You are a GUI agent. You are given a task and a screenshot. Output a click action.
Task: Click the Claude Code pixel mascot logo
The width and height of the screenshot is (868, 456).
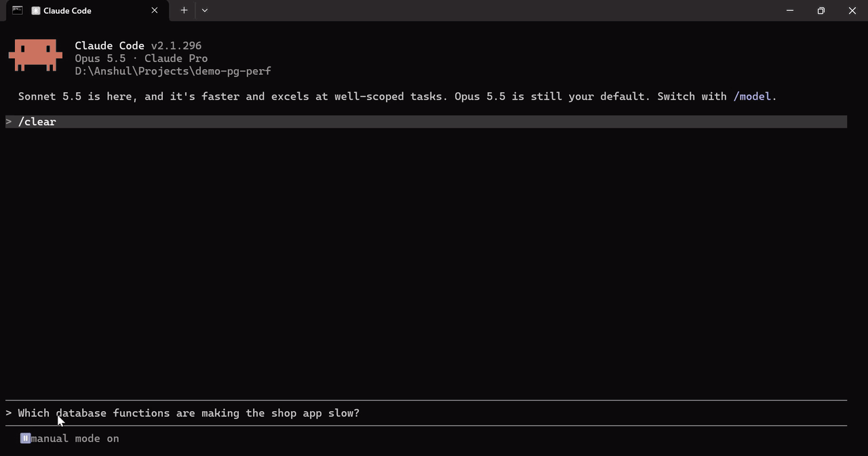coord(35,55)
